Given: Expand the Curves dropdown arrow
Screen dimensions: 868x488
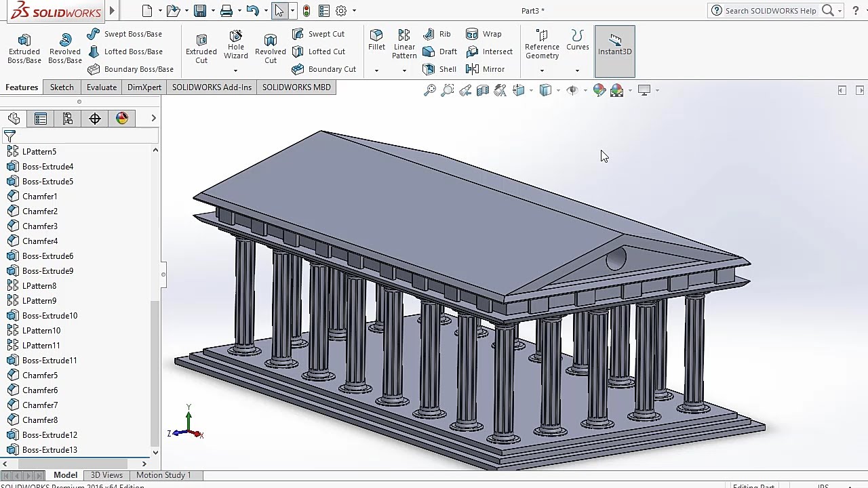Looking at the screenshot, I should (x=577, y=70).
